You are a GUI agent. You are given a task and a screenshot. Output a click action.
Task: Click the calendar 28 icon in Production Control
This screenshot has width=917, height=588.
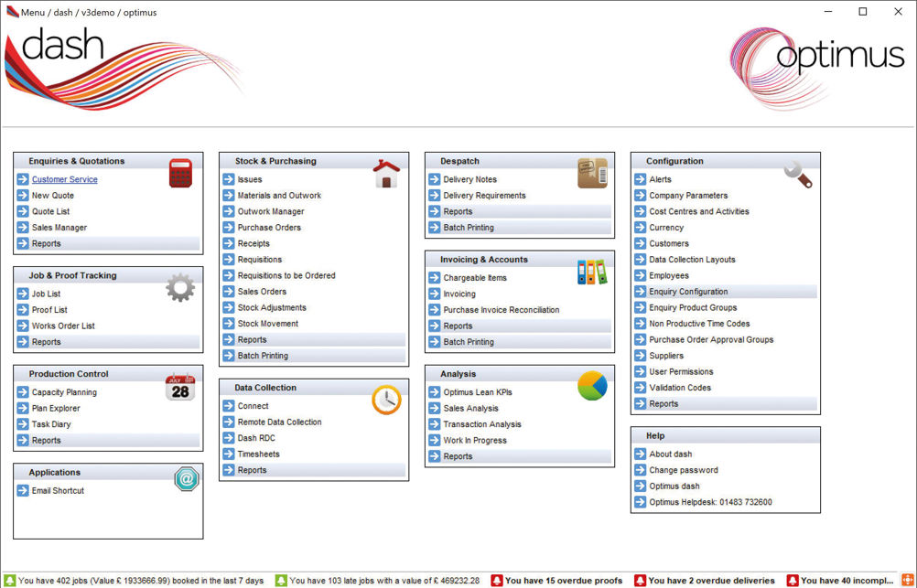pos(180,387)
